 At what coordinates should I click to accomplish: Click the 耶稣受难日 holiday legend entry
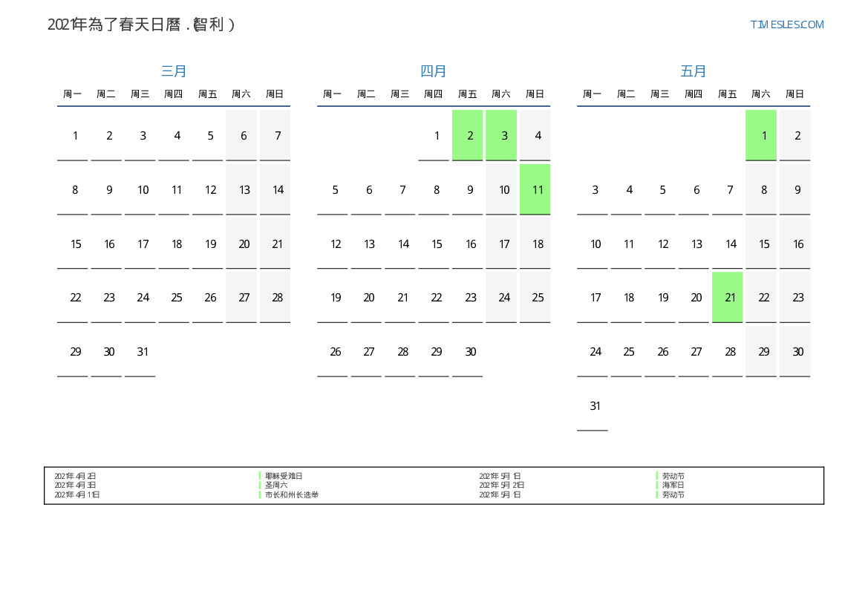(284, 476)
